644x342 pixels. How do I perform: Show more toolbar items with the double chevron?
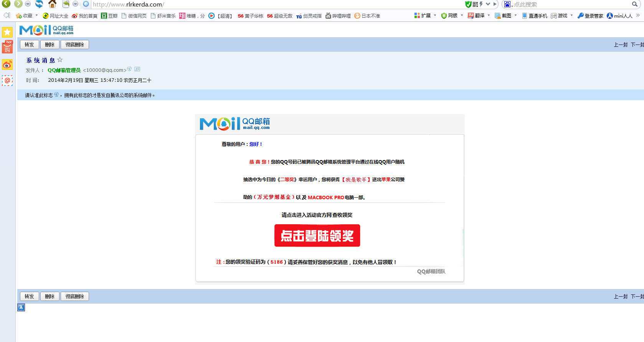pos(638,15)
